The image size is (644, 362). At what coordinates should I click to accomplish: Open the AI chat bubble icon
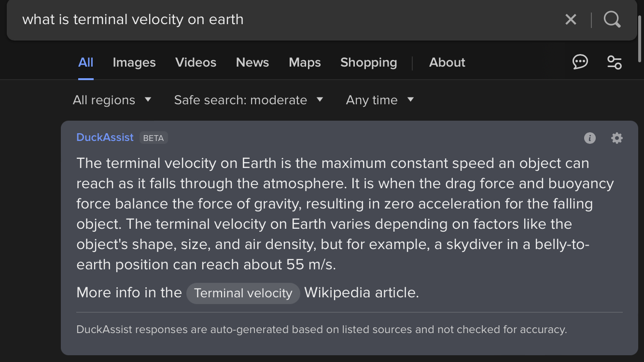pyautogui.click(x=580, y=62)
